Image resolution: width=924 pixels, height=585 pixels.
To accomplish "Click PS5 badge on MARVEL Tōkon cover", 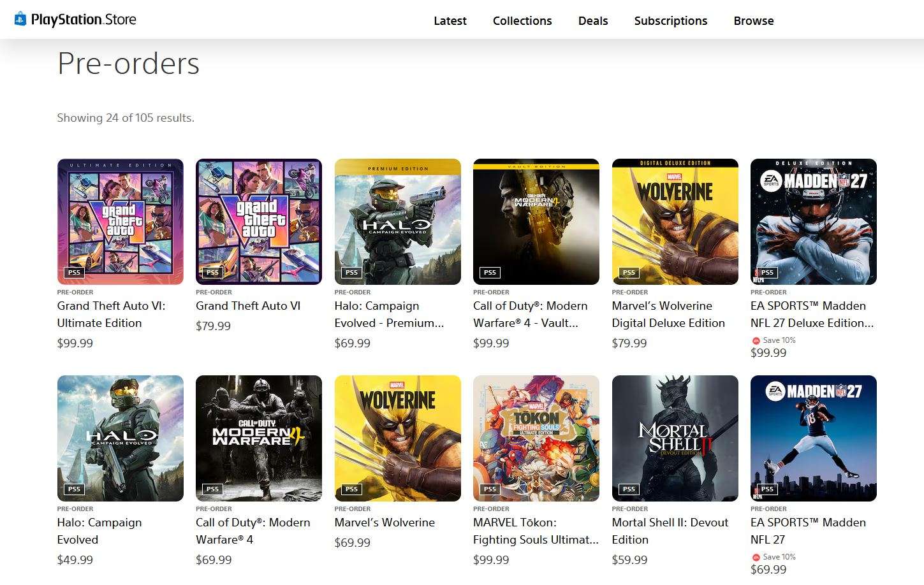I will coord(490,489).
